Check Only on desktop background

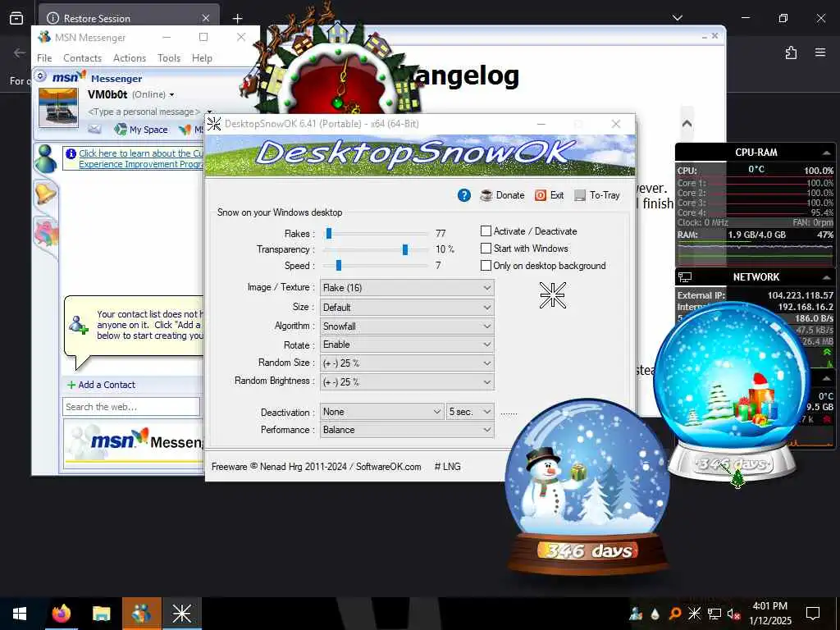tap(486, 265)
